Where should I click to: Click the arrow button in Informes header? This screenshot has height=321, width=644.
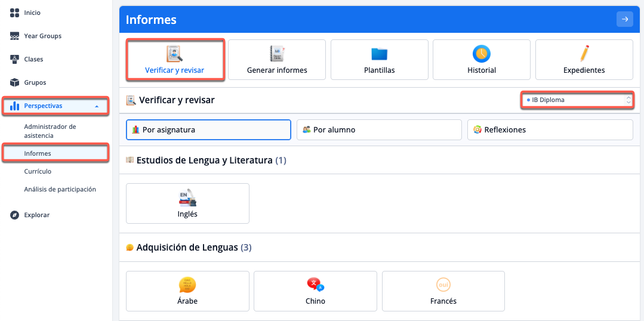pos(625,19)
